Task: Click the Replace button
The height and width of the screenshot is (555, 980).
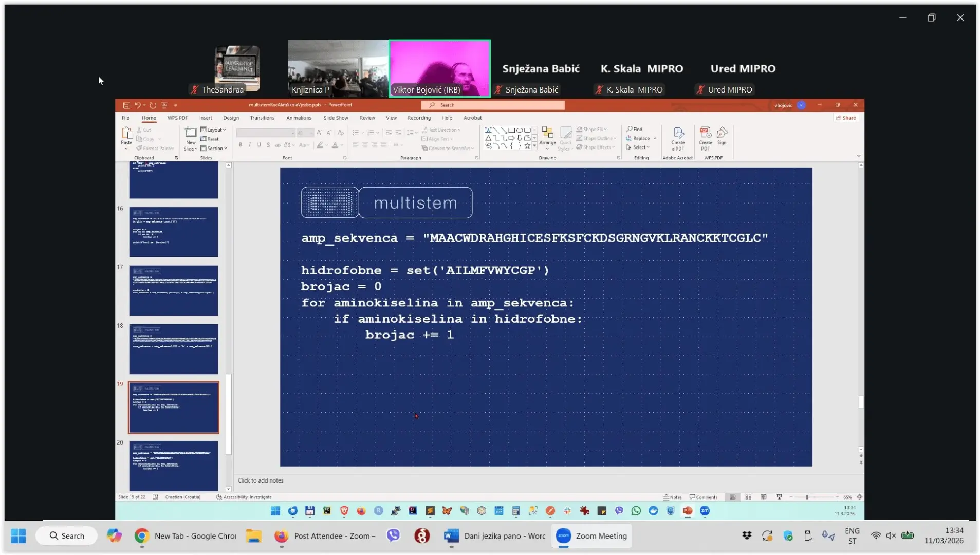Action: (x=641, y=139)
